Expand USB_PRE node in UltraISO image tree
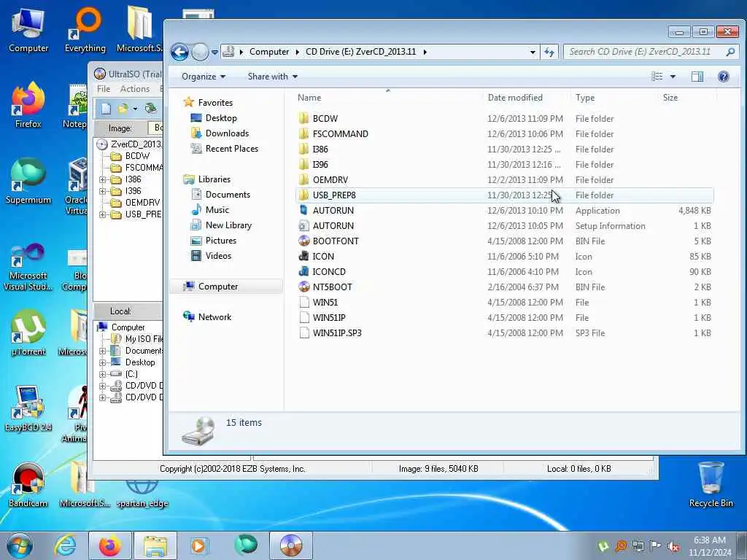The height and width of the screenshot is (560, 747). [x=102, y=215]
